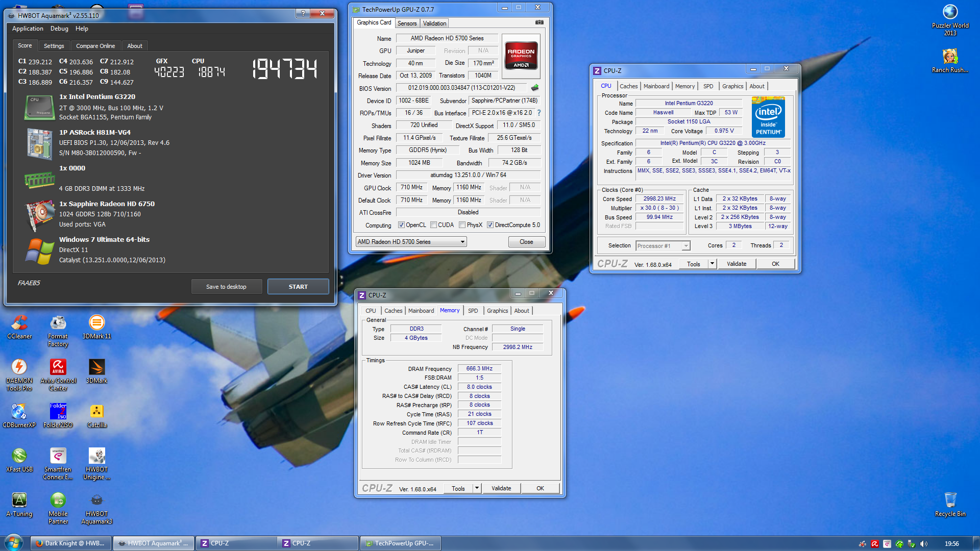This screenshot has height=551, width=980.
Task: Click Save to desktop button
Action: tap(226, 287)
